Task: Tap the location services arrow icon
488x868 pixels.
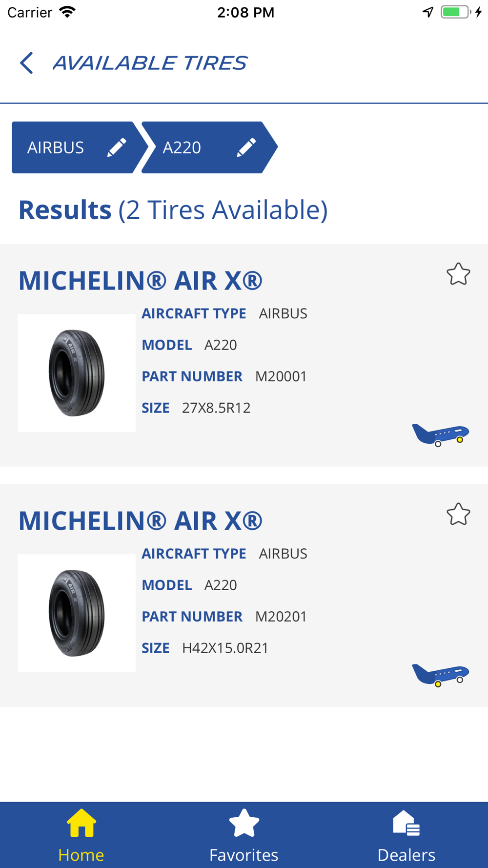Action: click(x=428, y=12)
